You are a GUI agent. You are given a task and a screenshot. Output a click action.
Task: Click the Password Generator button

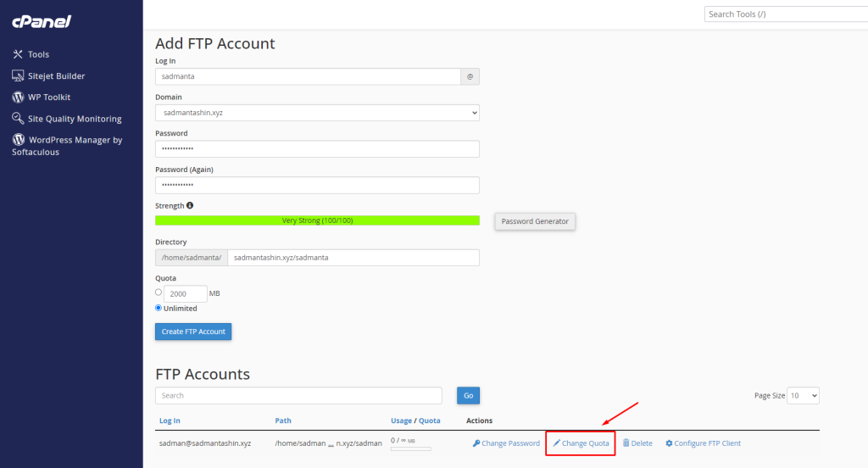coord(535,221)
